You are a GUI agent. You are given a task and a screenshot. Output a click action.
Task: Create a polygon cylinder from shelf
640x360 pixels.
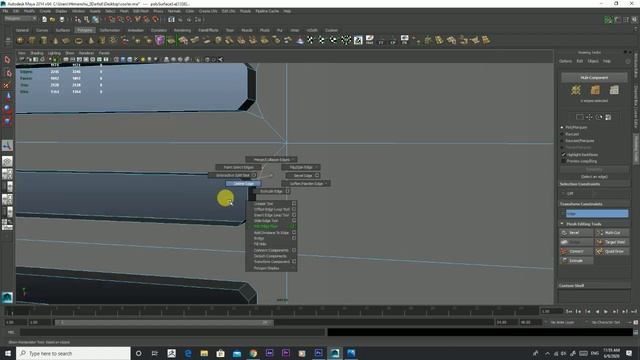(44, 40)
